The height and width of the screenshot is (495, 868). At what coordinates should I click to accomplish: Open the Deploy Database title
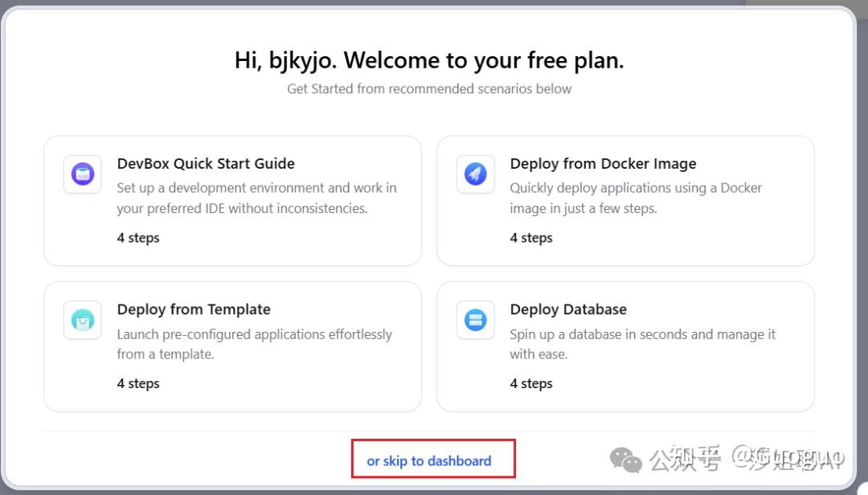pyautogui.click(x=568, y=309)
